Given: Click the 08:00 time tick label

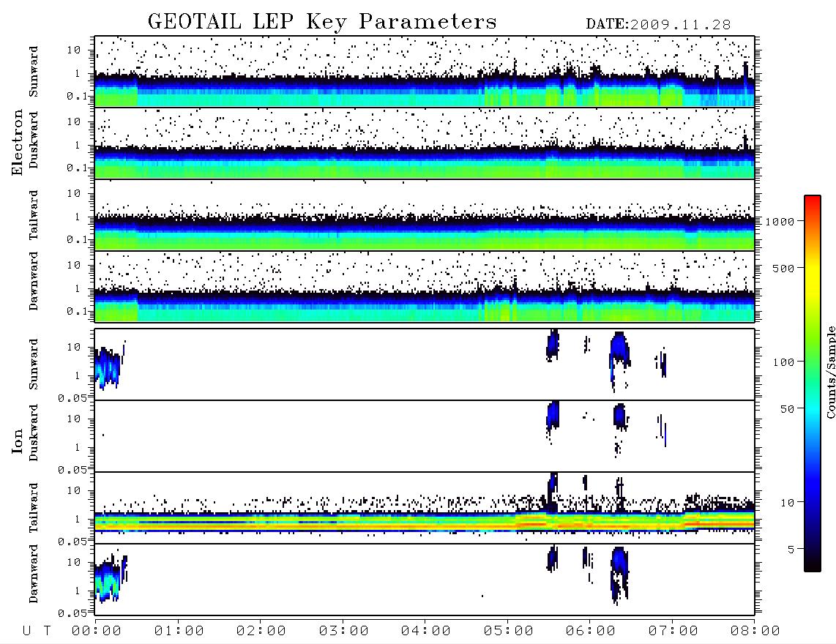Looking at the screenshot, I should tap(755, 632).
